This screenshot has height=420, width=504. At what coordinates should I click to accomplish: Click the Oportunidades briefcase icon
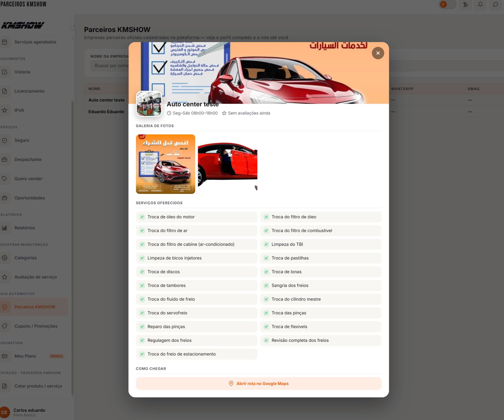point(5,198)
